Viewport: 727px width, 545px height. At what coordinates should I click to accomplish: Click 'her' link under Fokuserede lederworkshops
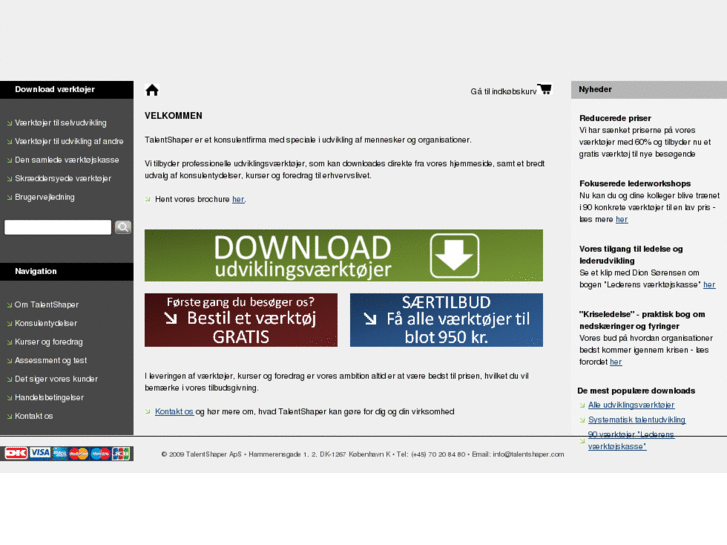[622, 219]
